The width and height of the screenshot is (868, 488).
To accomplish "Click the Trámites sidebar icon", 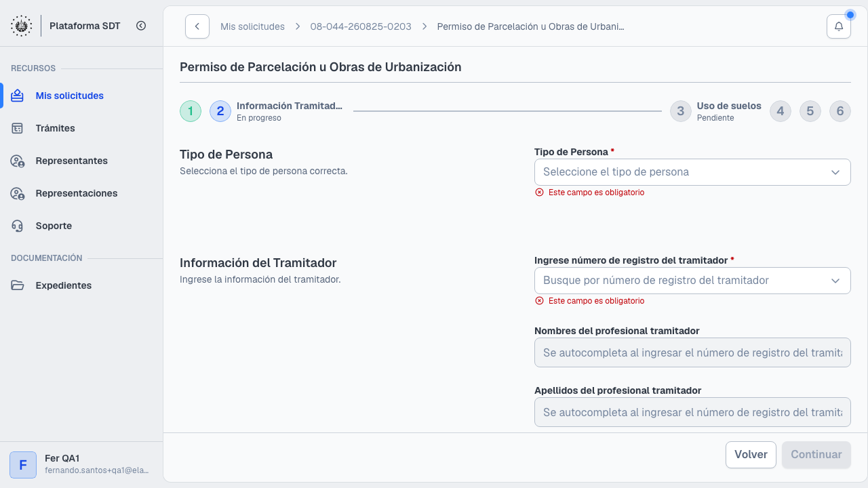I will coord(18,128).
